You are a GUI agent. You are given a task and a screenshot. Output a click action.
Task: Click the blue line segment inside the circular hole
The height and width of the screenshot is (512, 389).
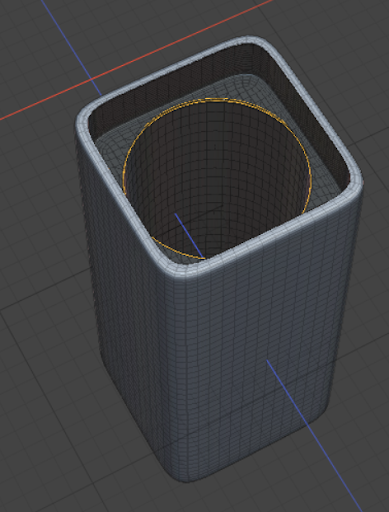coord(189,236)
